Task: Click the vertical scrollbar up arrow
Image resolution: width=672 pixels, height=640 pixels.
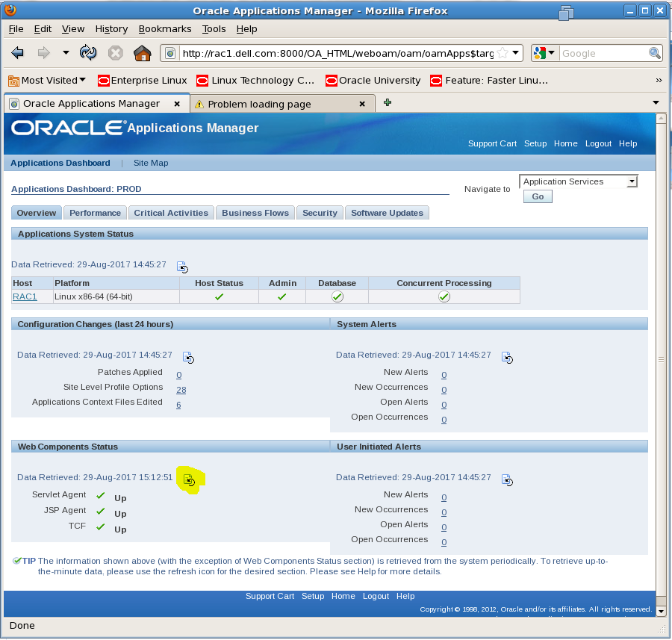Action: [x=661, y=117]
